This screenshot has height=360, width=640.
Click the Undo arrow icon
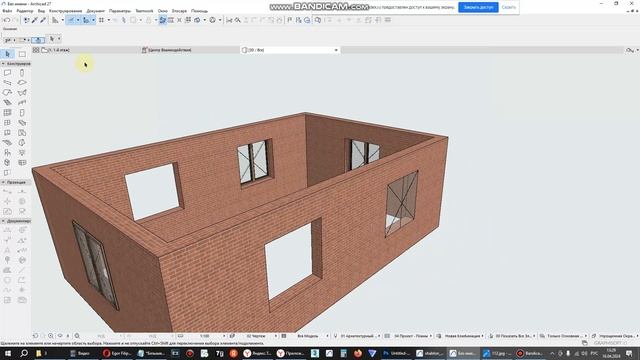(7, 20)
